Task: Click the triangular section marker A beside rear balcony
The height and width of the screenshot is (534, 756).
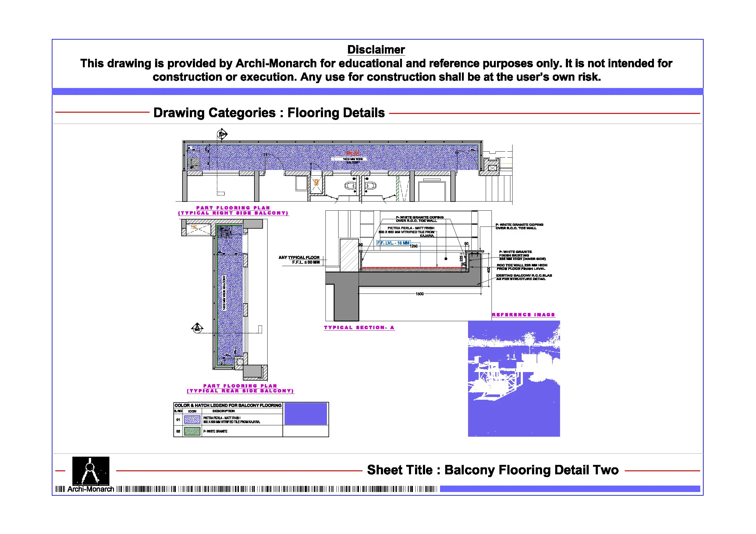Action: [x=197, y=328]
